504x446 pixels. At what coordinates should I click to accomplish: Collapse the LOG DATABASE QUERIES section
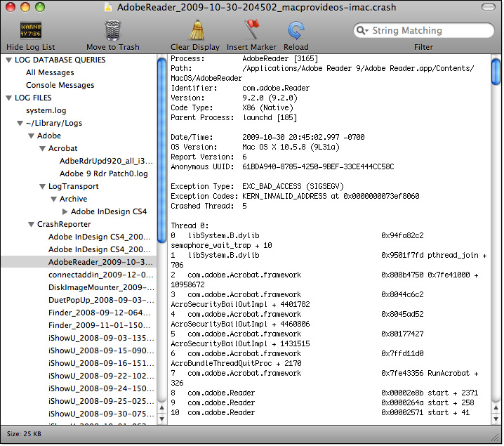click(x=8, y=60)
